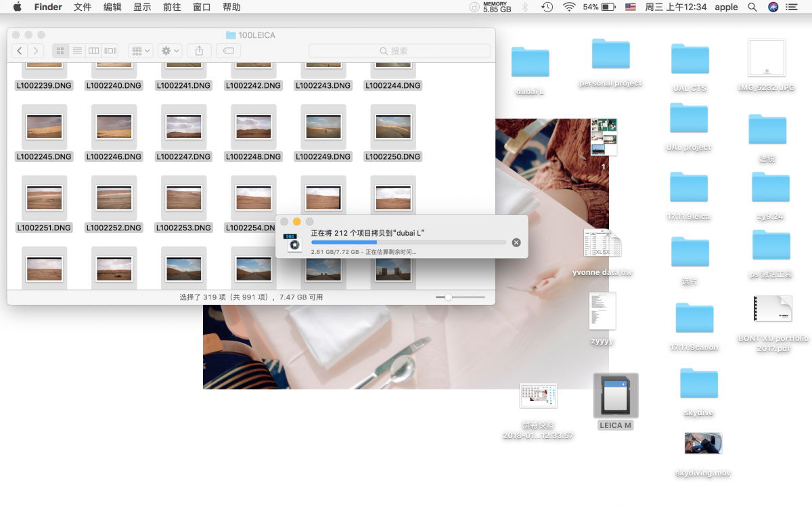Open the skydiving.mov desktop file
812x508 pixels.
pos(703,444)
